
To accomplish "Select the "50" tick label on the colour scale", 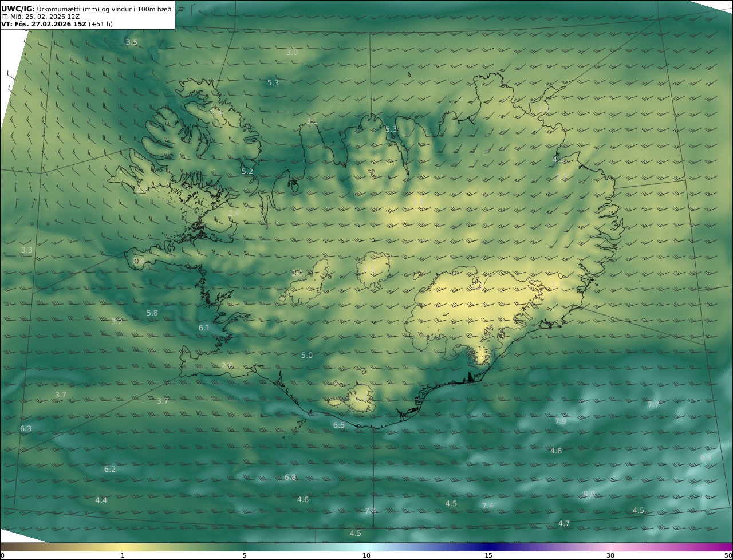I will point(728,555).
